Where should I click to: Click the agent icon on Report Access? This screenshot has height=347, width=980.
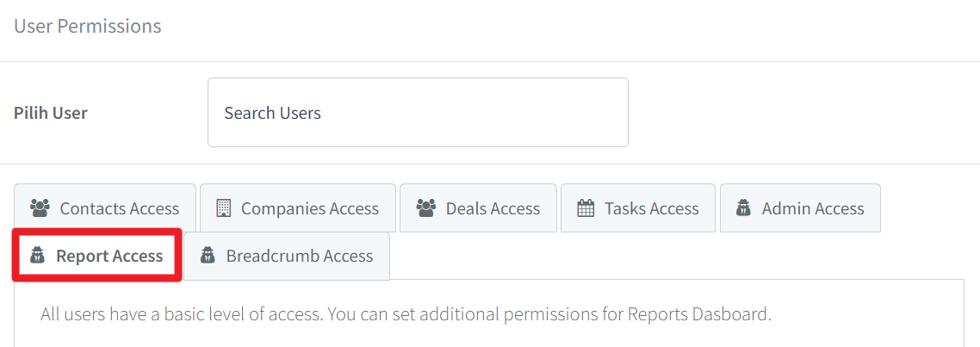coord(38,255)
